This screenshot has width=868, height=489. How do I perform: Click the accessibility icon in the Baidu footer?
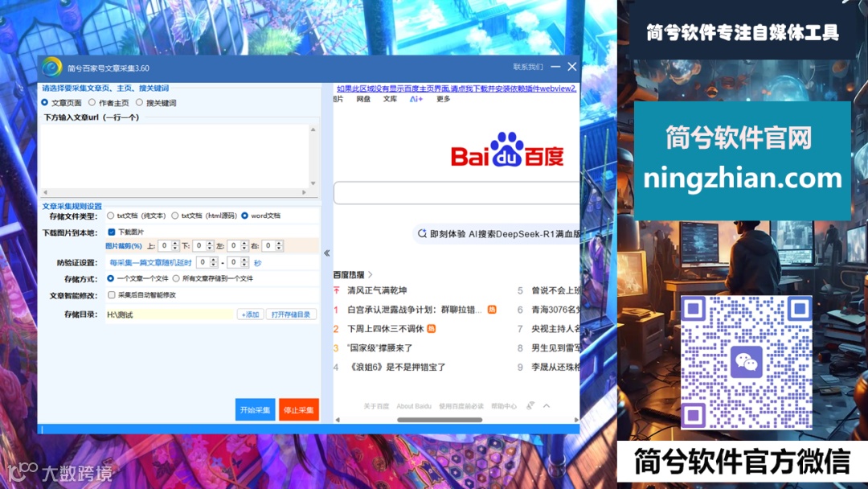tap(530, 406)
